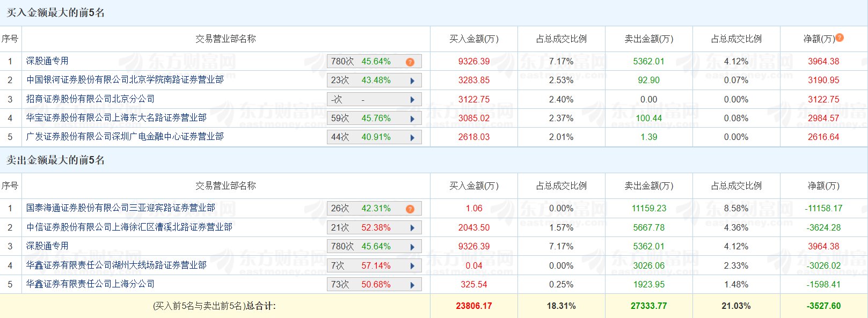Click the help icon beside 净额(万) header
The image size is (868, 318).
click(x=840, y=38)
